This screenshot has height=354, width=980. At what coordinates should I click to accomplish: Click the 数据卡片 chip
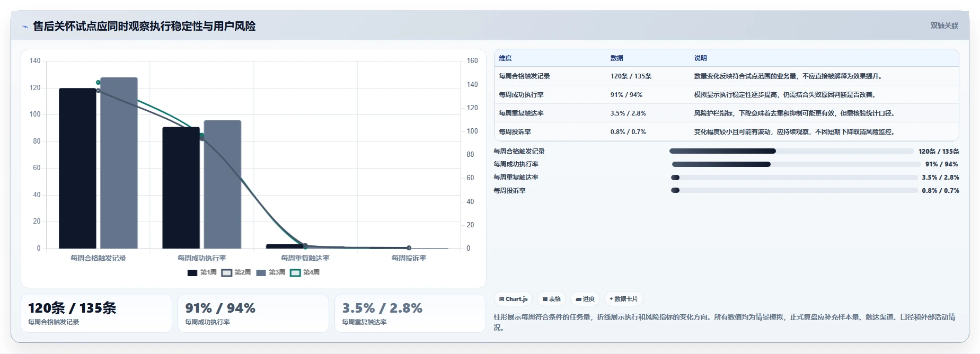click(x=623, y=299)
